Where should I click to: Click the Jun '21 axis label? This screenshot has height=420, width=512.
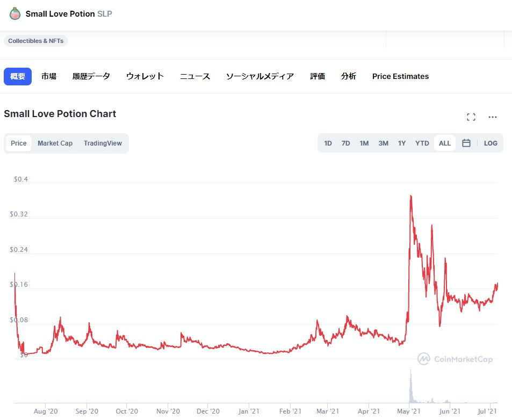tap(450, 411)
